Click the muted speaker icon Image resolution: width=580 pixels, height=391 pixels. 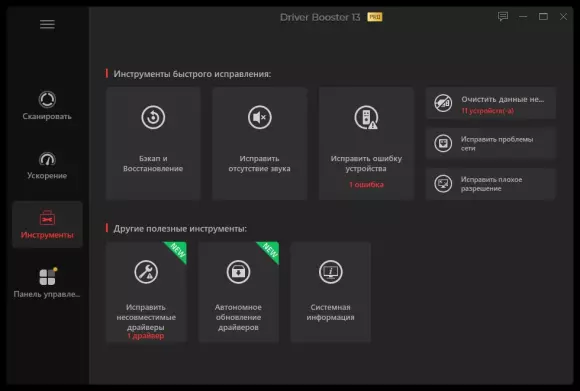click(260, 117)
